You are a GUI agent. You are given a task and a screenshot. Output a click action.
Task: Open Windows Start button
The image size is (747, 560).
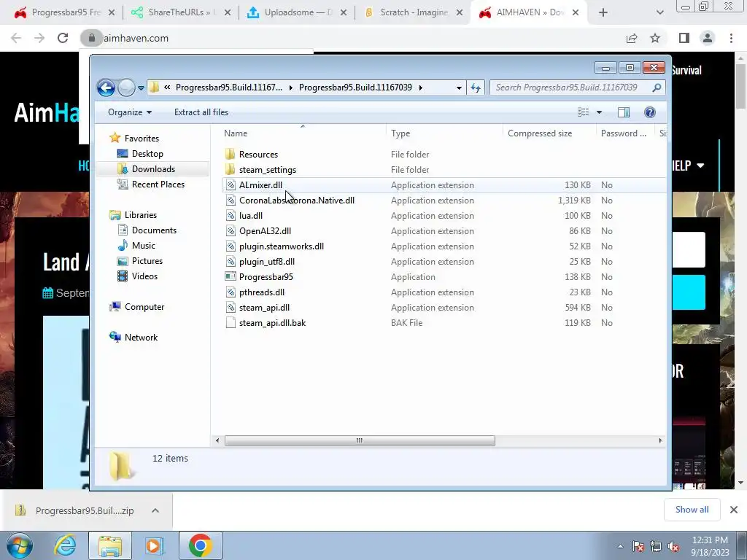pyautogui.click(x=19, y=545)
